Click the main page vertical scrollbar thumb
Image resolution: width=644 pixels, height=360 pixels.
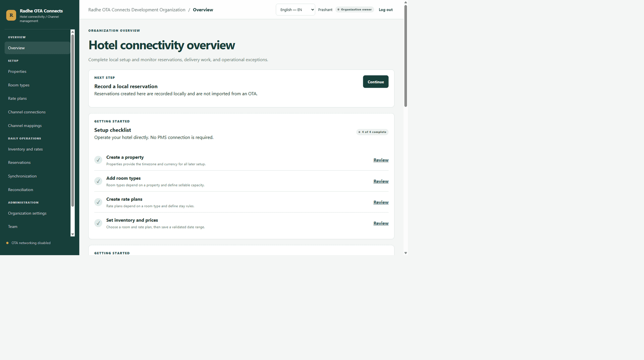[406, 56]
